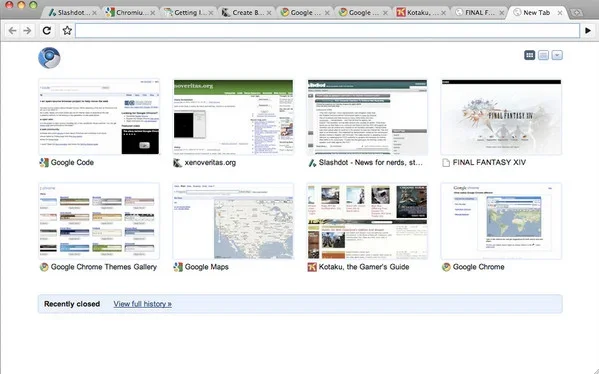Switch to the FINAL F... tab
Screen dimensions: 599x374
[478, 13]
